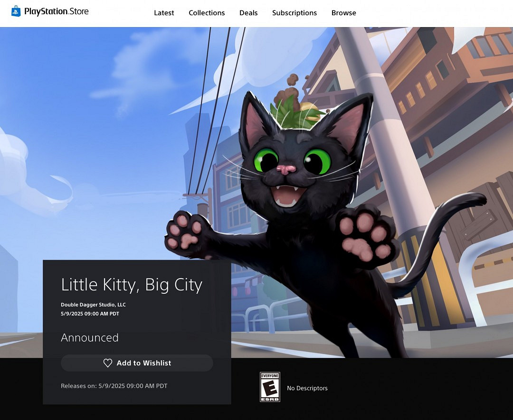
Task: Open the Latest menu item
Action: coord(164,13)
